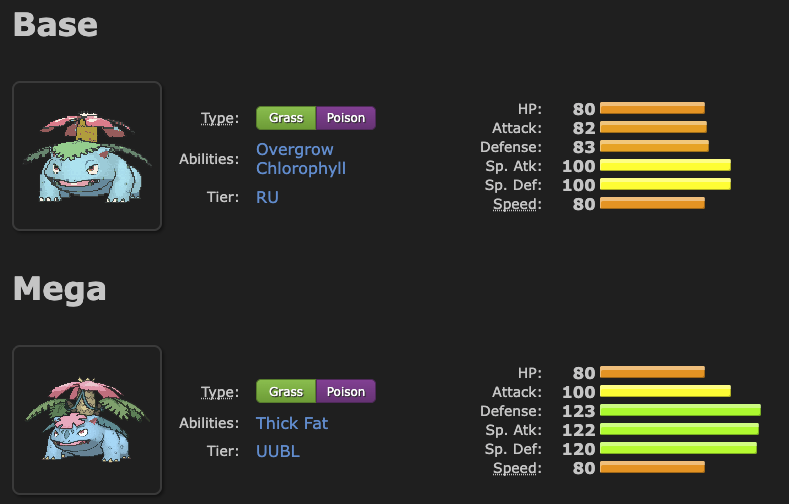Image resolution: width=789 pixels, height=504 pixels.
Task: Click the Mega Attack yellow stat bar
Action: point(665,391)
